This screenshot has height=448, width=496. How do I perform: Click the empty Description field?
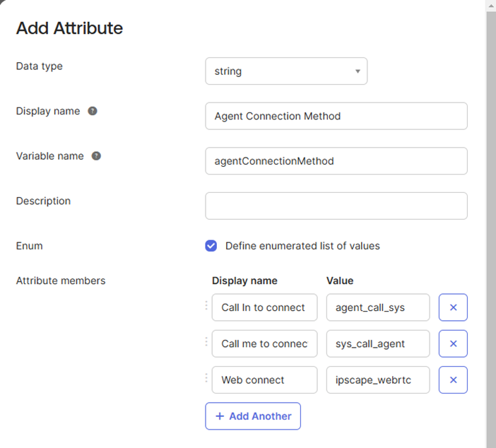[x=336, y=206]
